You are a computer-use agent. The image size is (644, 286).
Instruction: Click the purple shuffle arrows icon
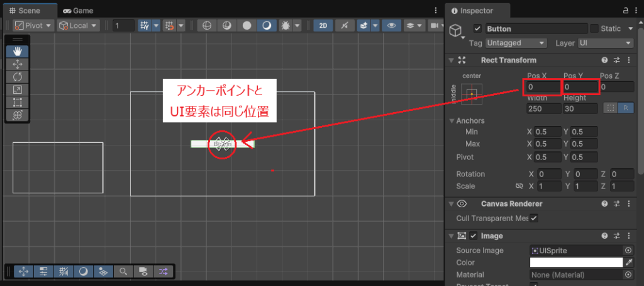coord(163,271)
